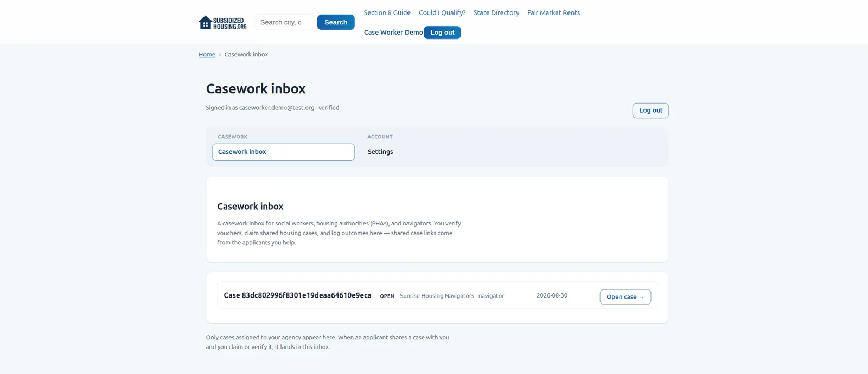This screenshot has height=374, width=868.
Task: Go to State Directory
Action: pos(496,12)
